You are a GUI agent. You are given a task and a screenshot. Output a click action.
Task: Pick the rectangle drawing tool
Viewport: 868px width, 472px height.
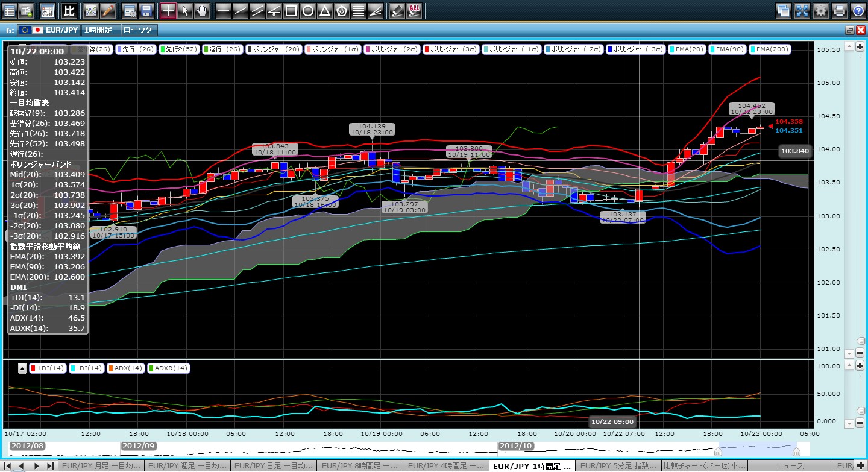coord(291,10)
